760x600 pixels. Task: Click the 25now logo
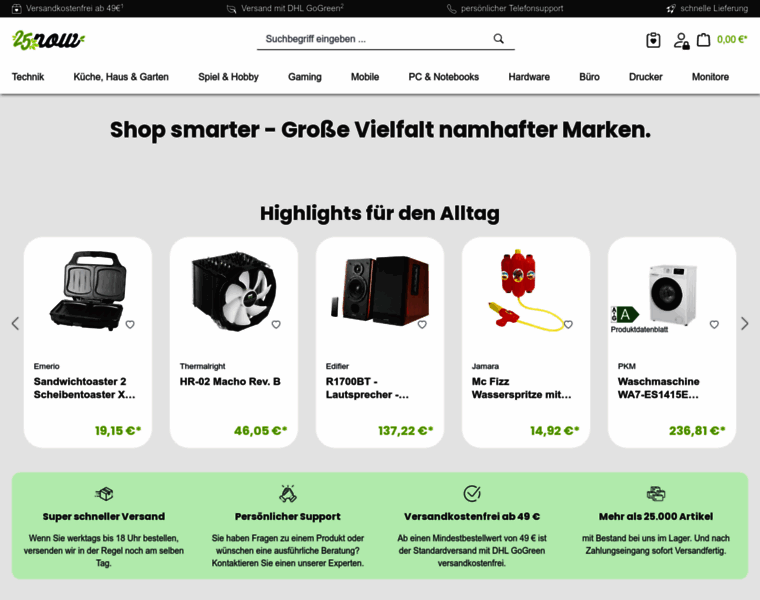[x=48, y=40]
